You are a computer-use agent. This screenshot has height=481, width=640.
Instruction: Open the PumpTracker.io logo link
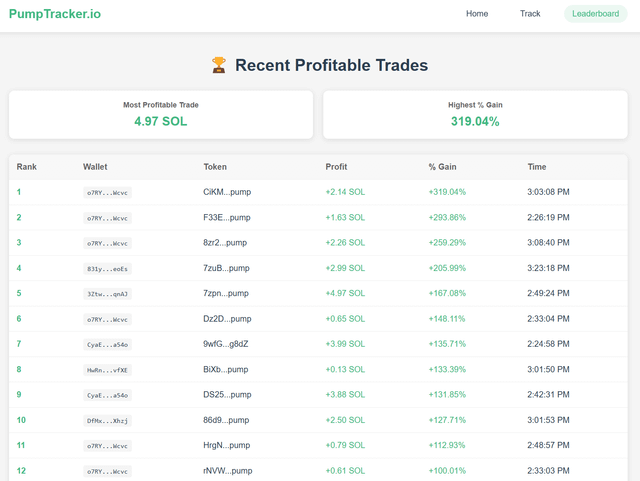(x=55, y=14)
